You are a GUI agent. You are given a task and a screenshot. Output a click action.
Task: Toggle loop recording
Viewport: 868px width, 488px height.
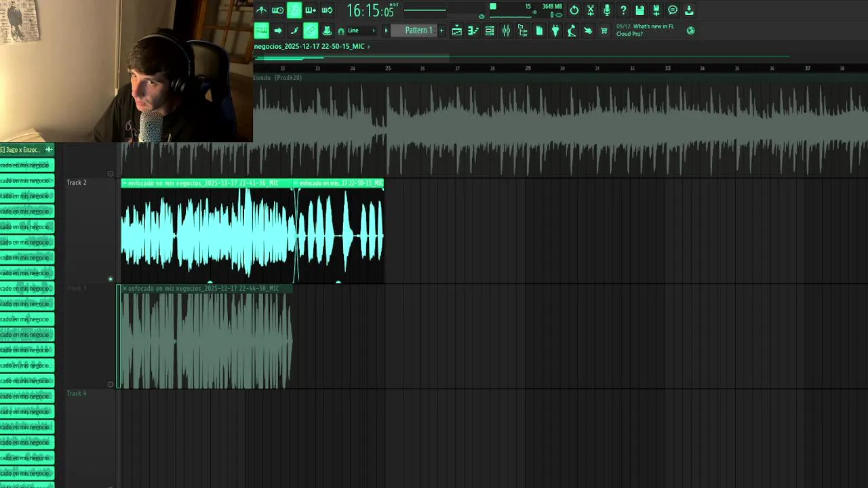point(327,10)
